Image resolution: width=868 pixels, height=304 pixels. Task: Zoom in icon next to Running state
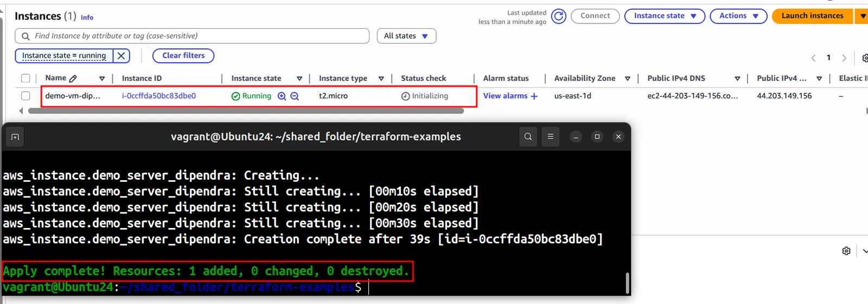(x=282, y=96)
